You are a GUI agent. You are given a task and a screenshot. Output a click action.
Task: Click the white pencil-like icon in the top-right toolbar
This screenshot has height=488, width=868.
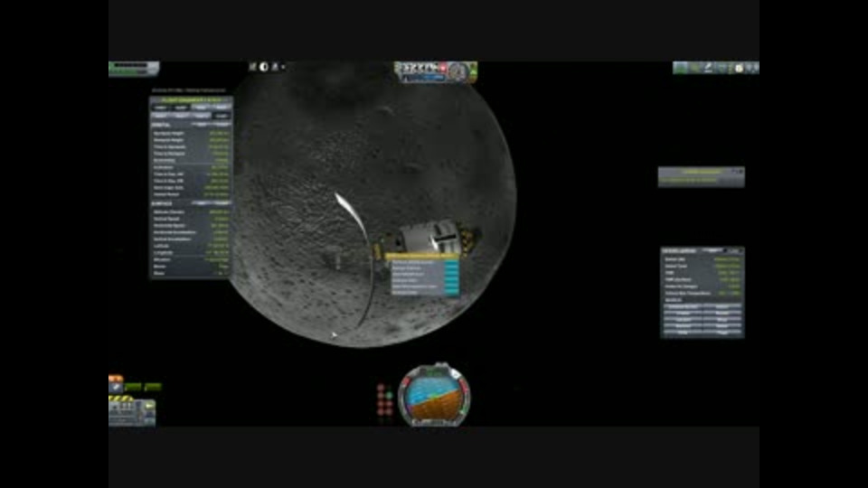tap(709, 68)
